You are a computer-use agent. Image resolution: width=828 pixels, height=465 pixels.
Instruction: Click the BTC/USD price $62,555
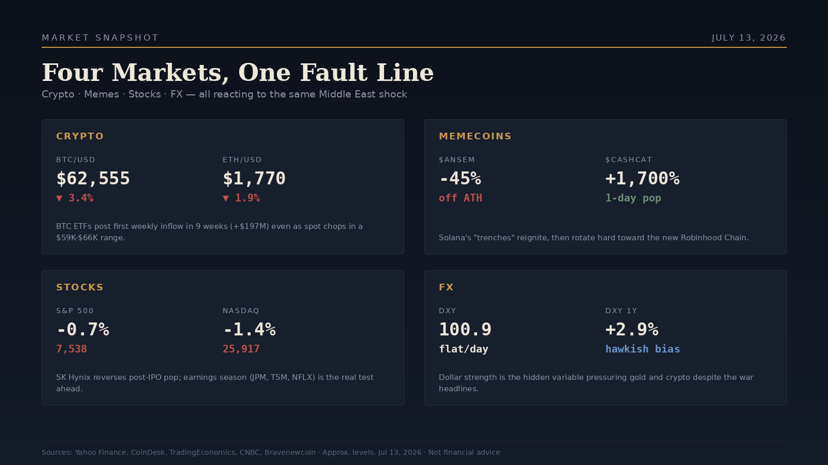pos(93,178)
